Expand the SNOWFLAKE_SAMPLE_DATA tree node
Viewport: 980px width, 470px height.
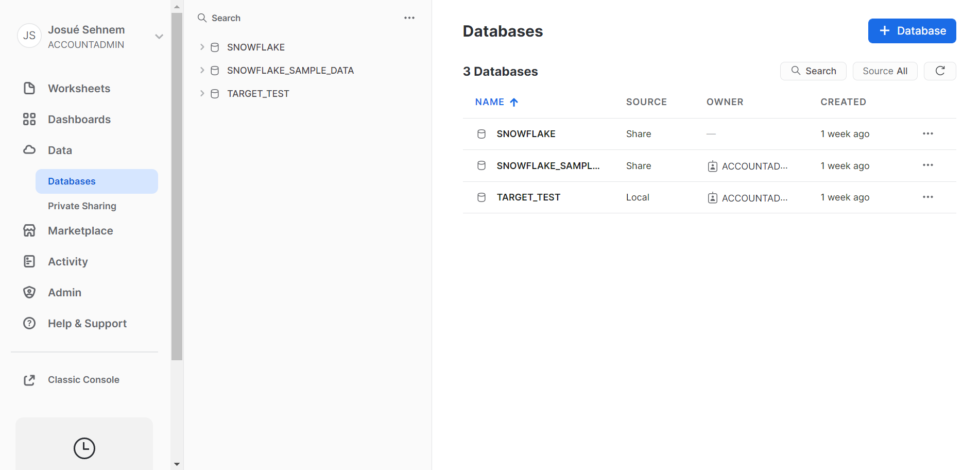pos(202,70)
